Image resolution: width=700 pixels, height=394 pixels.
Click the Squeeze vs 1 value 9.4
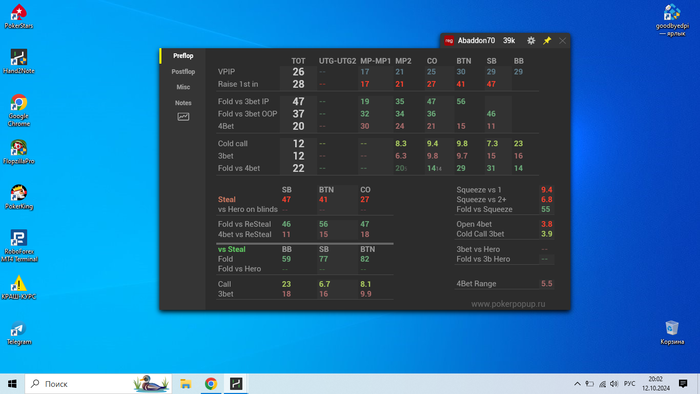point(546,190)
